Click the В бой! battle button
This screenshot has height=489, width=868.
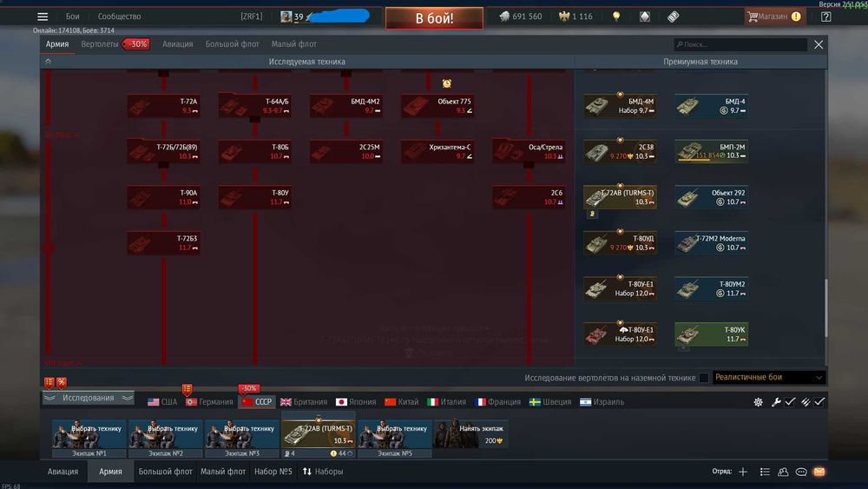(x=435, y=18)
